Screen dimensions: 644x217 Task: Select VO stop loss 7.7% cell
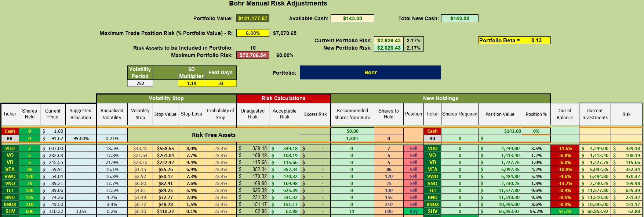[x=191, y=156]
